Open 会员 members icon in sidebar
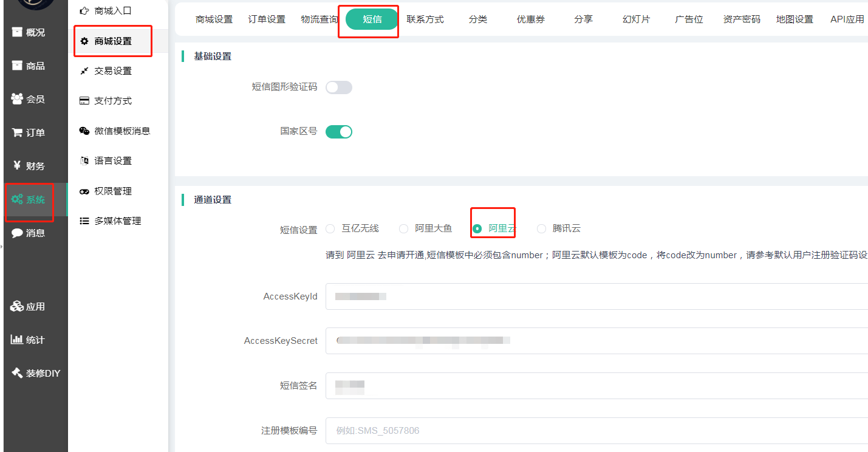This screenshot has height=452, width=868. coord(17,99)
